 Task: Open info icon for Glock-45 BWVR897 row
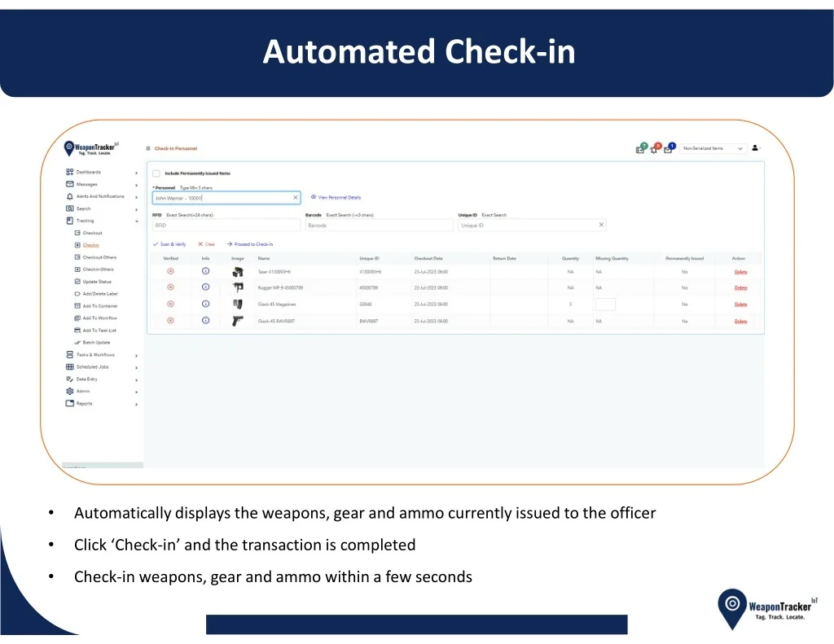pos(206,321)
